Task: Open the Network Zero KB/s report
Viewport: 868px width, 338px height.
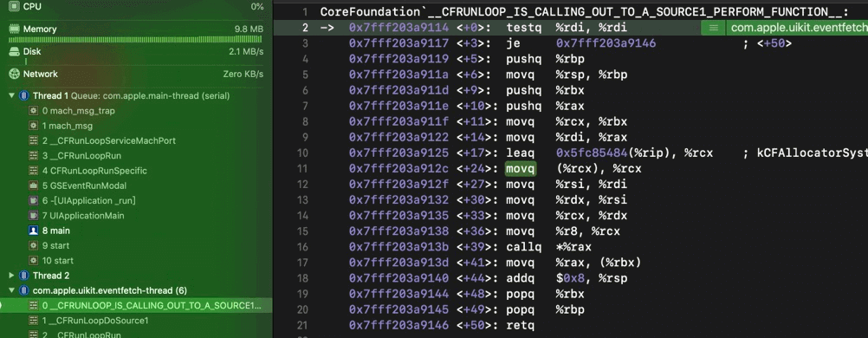Action: click(x=136, y=74)
